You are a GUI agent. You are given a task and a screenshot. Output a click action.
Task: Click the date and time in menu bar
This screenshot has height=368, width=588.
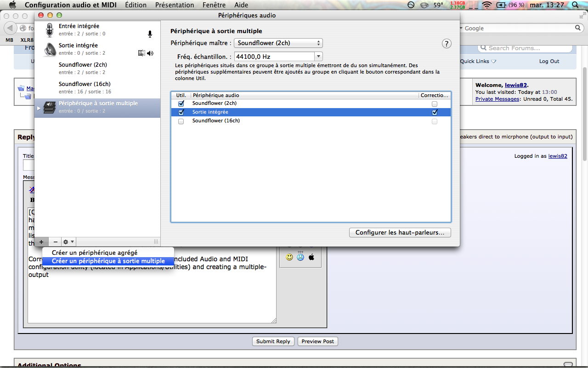tap(546, 5)
